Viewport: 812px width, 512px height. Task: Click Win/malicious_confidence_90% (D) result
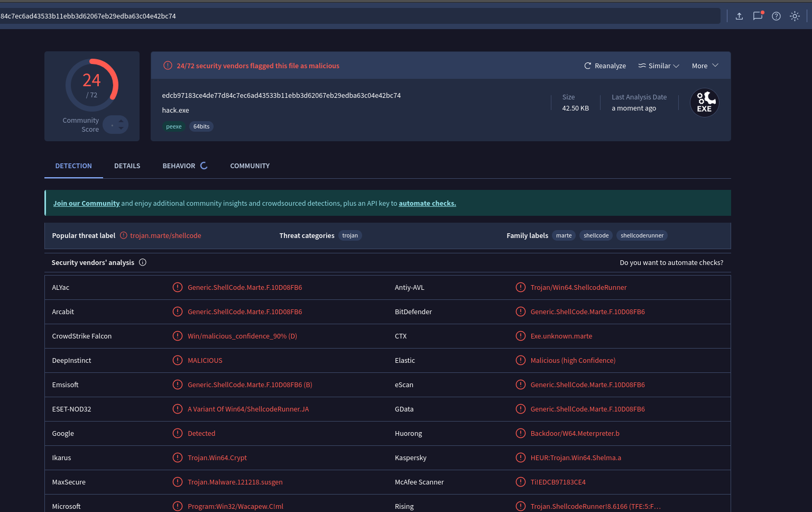coord(242,336)
